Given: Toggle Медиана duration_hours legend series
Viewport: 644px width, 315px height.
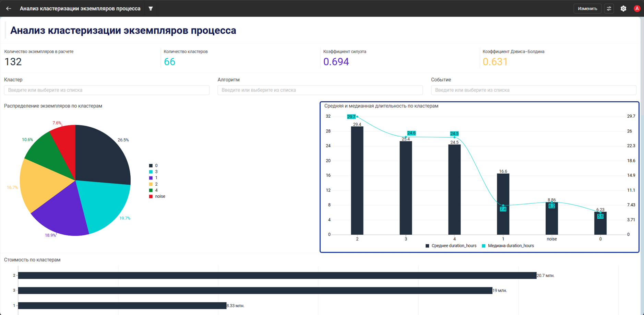Looking at the screenshot, I should 508,246.
